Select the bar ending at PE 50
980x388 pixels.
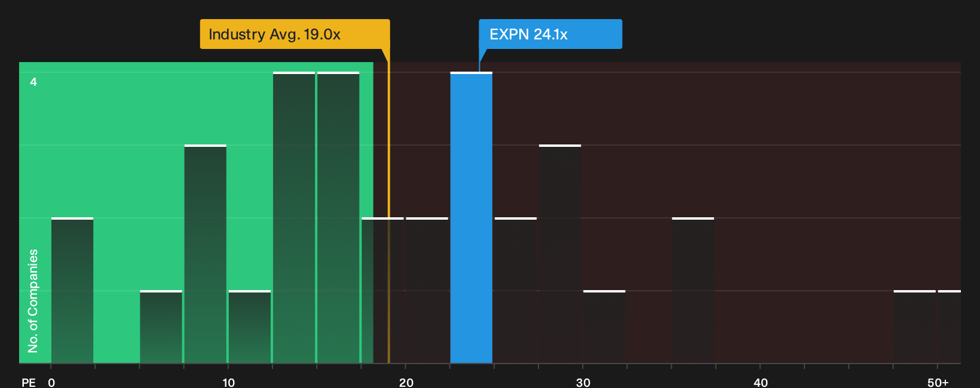[x=914, y=327]
